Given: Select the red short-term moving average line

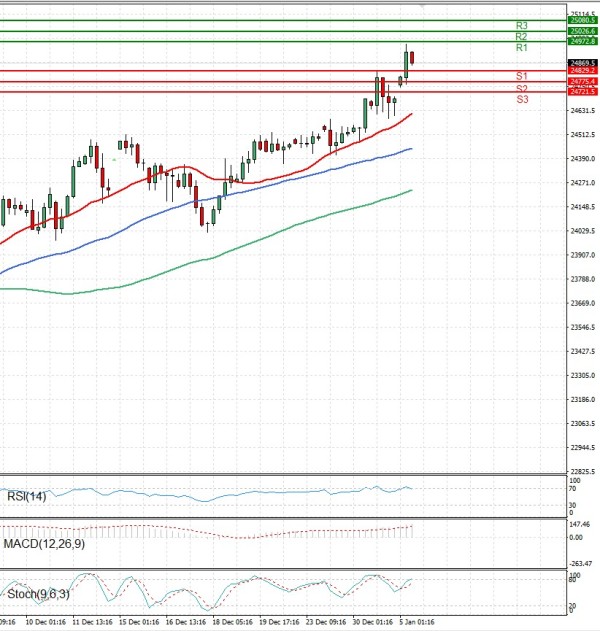Looking at the screenshot, I should (300, 170).
